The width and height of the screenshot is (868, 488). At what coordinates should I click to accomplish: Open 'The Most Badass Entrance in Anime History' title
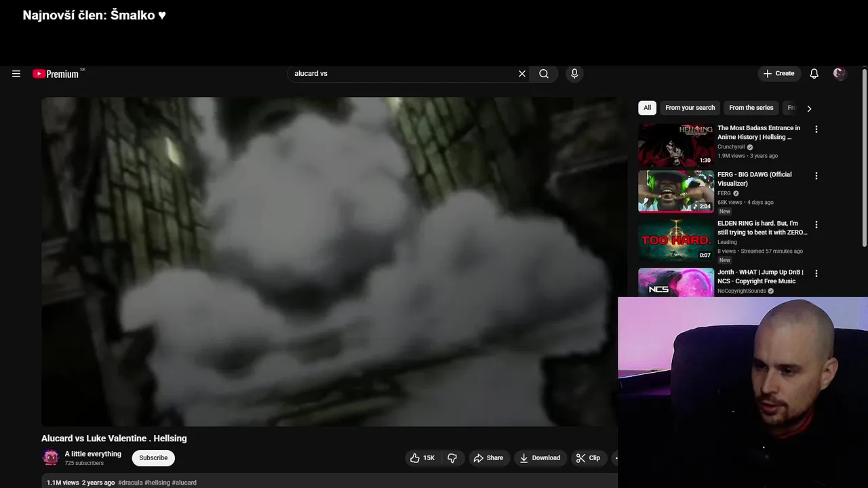(759, 132)
